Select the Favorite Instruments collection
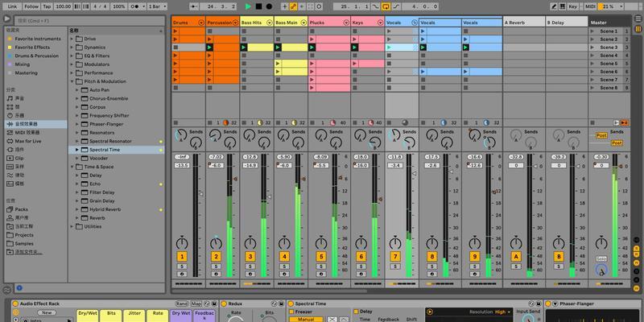The height and width of the screenshot is (322, 644). coord(38,39)
